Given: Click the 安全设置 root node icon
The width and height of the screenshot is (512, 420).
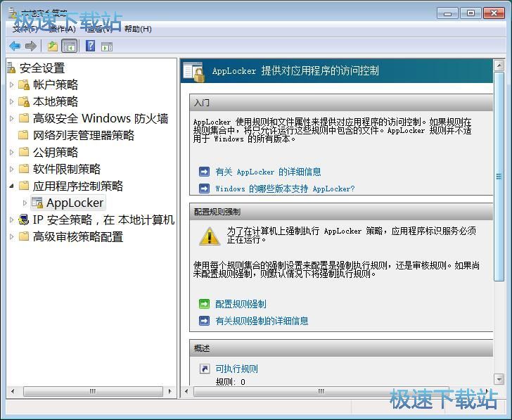Looking at the screenshot, I should (11, 68).
